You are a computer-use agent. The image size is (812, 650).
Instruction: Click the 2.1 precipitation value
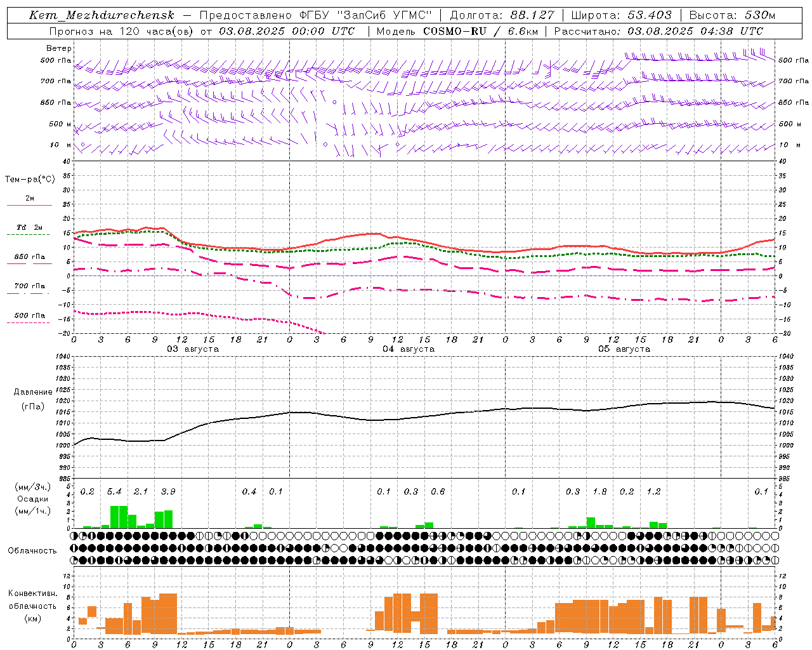coord(141,492)
